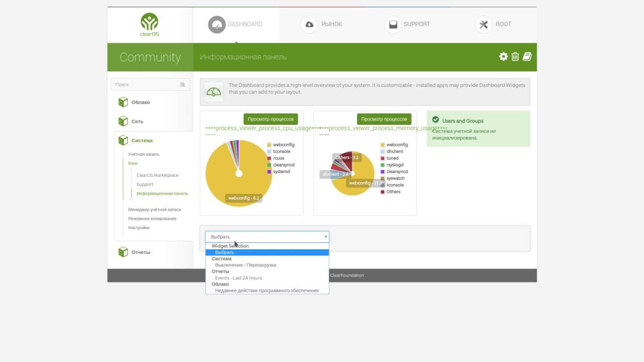This screenshot has width=644, height=362.
Task: Click the dhclient - 2.4 pie label
Action: point(335,174)
